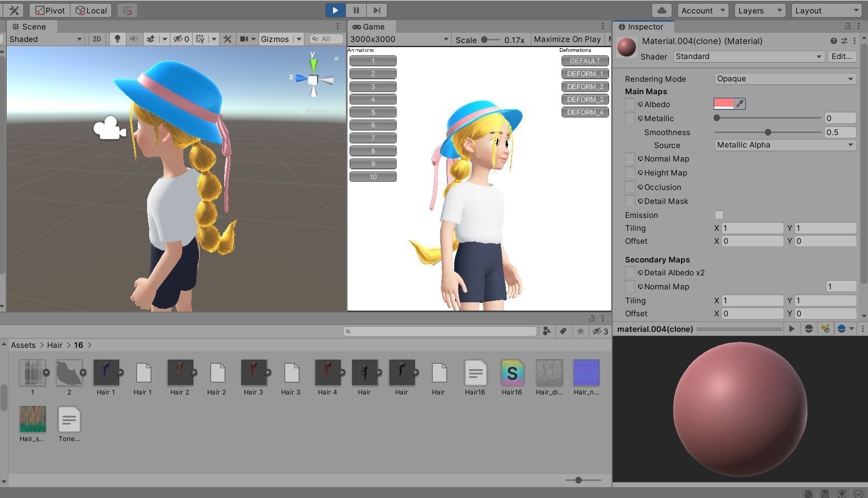Open the scene camera settings icon
This screenshot has height=498, width=868.
[x=244, y=39]
